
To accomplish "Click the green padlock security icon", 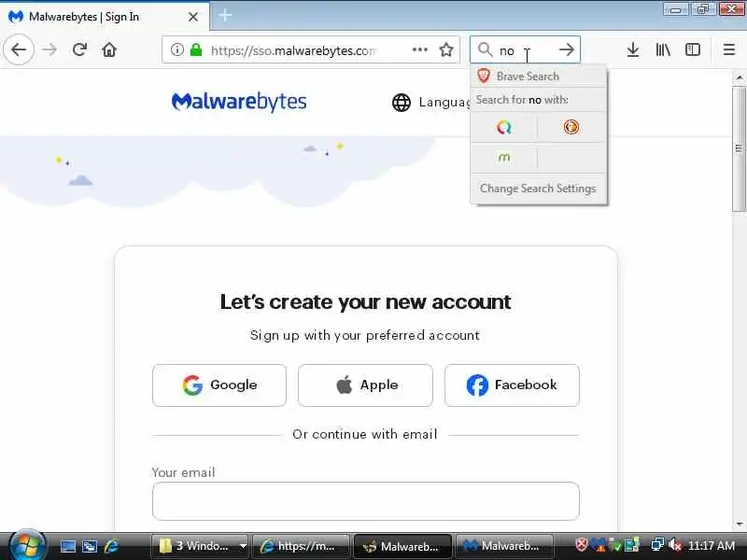I will click(x=196, y=49).
